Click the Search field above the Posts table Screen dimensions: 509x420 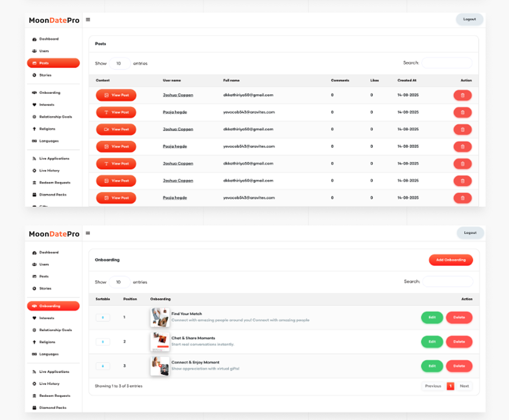447,63
